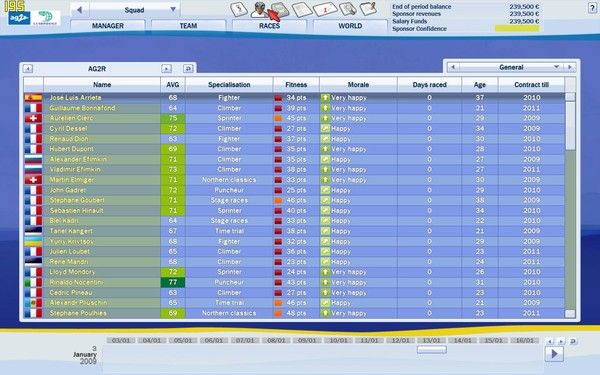Open the WORLD tab
The image size is (600, 375).
point(350,26)
